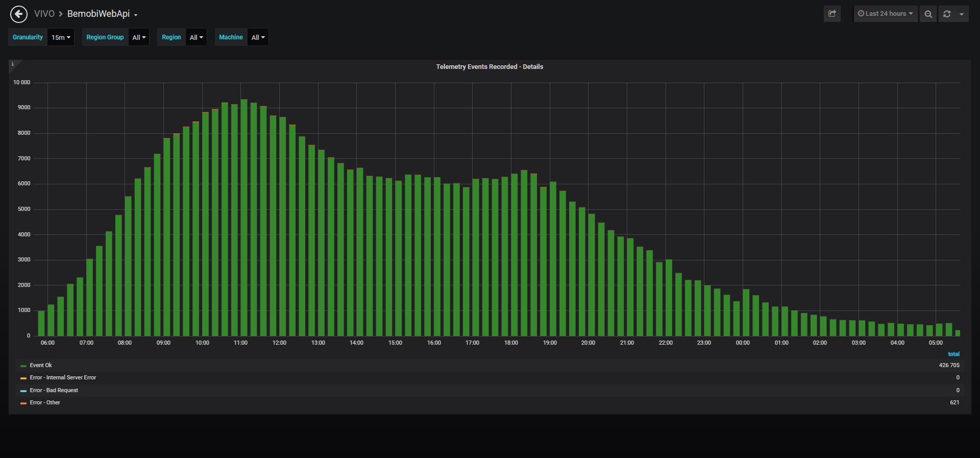Click the back arrow circle icon
This screenshot has width=980, height=458.
tap(19, 14)
